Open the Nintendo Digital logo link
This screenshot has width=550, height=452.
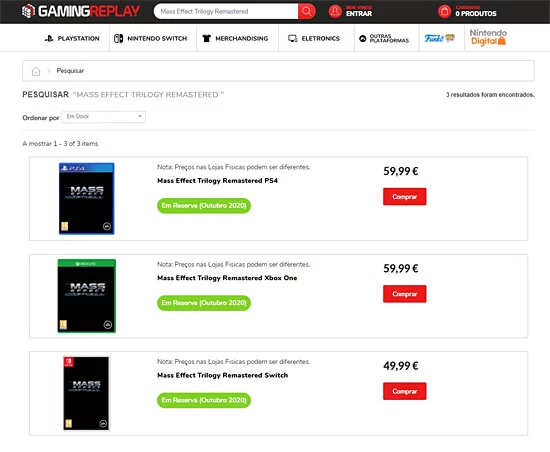click(488, 37)
